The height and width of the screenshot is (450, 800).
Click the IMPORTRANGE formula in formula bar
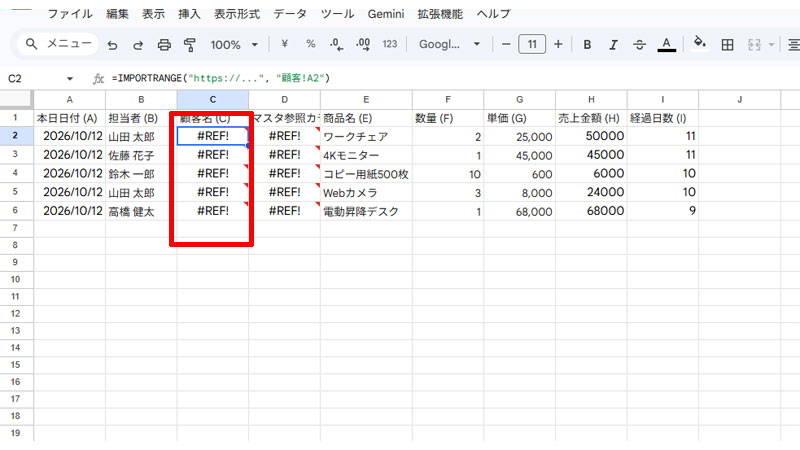click(x=221, y=78)
